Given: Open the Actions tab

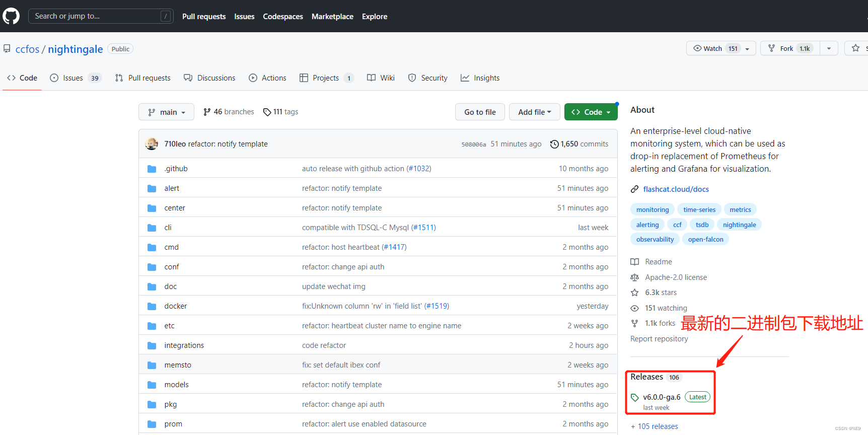Looking at the screenshot, I should 267,78.
